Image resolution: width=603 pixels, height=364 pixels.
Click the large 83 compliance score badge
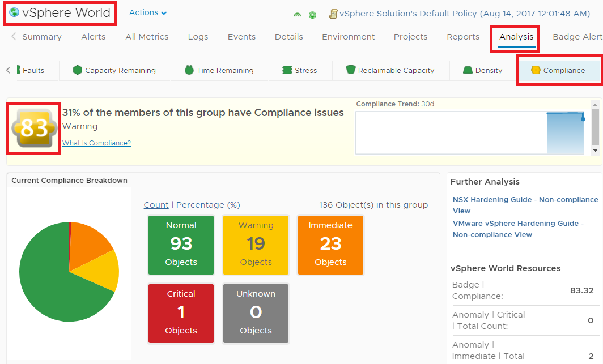[34, 129]
